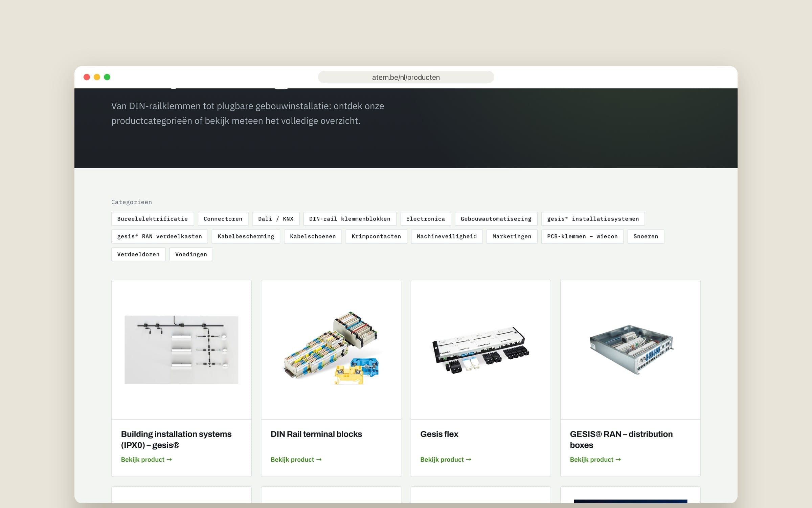The width and height of the screenshot is (812, 508).
Task: Select PCB-klemmen – wiecon tag
Action: coord(583,236)
